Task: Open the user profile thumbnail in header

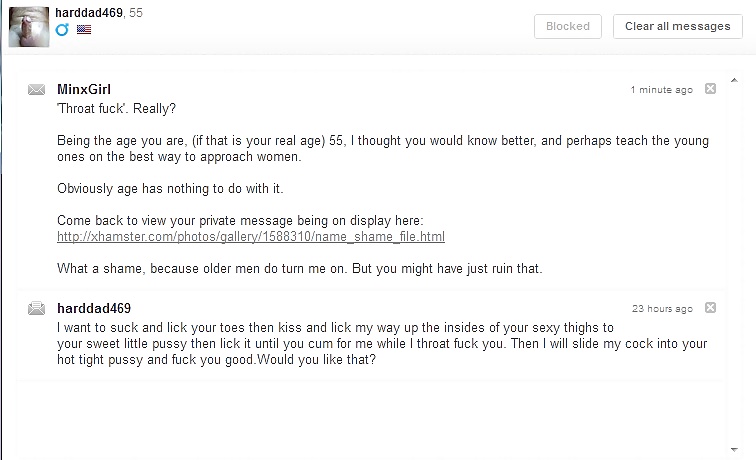Action: [x=29, y=27]
